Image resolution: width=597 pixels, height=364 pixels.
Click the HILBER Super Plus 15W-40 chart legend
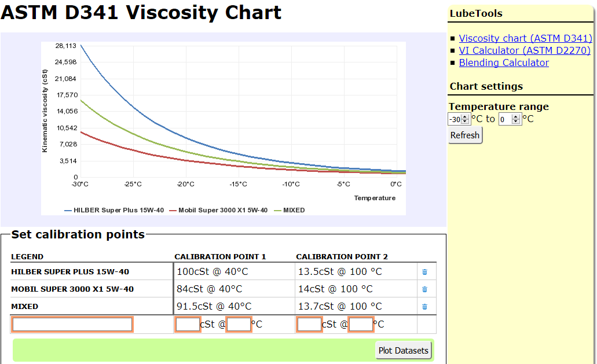coord(114,210)
